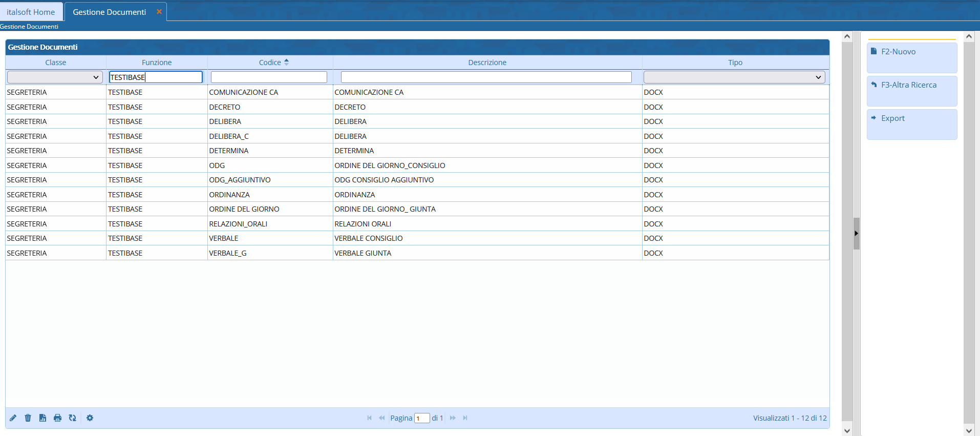Click the pencil edit icon in footer
This screenshot has width=980, height=436.
(13, 418)
